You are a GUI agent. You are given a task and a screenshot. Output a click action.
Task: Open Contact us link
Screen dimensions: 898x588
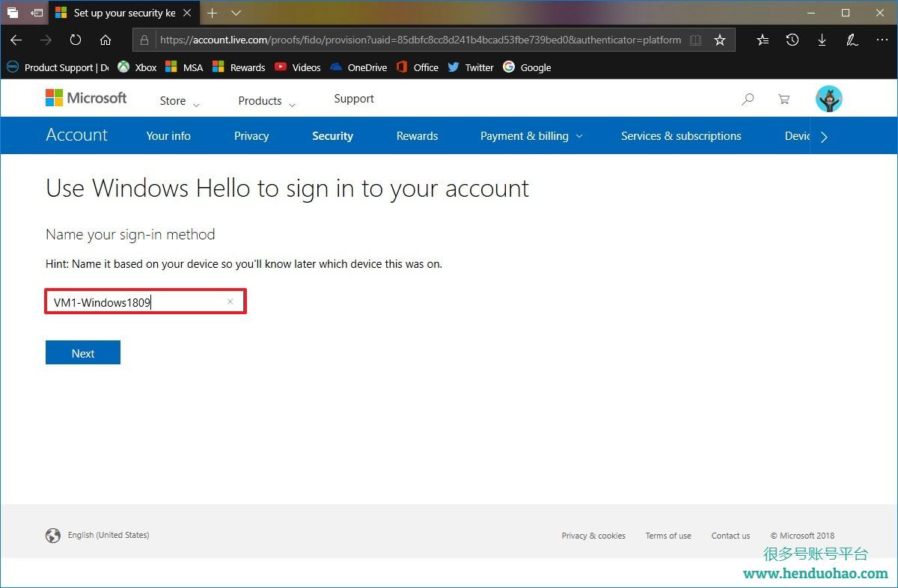[730, 536]
